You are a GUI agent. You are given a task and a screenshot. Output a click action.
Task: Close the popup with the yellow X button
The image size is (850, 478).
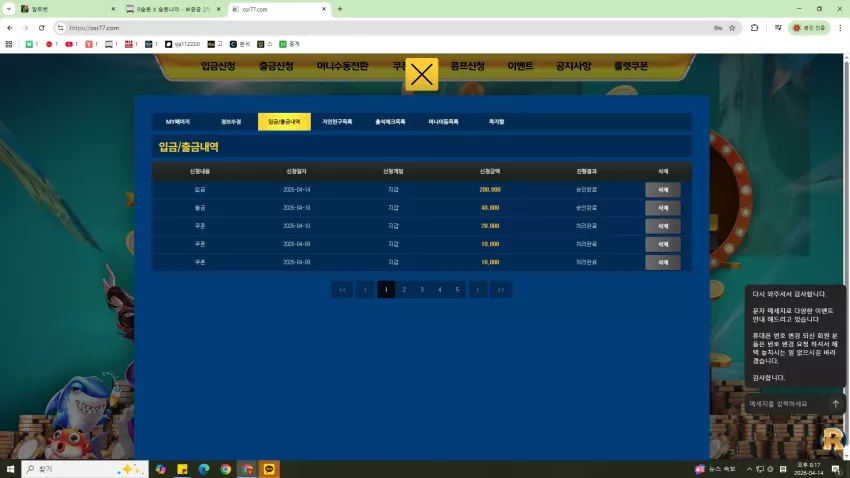click(x=422, y=74)
